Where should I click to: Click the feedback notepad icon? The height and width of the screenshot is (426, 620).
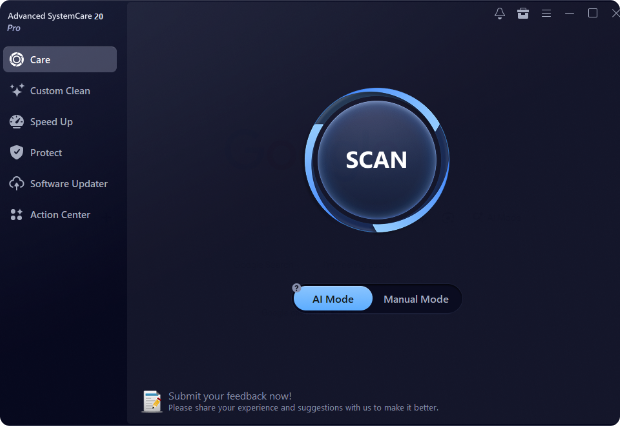click(152, 401)
